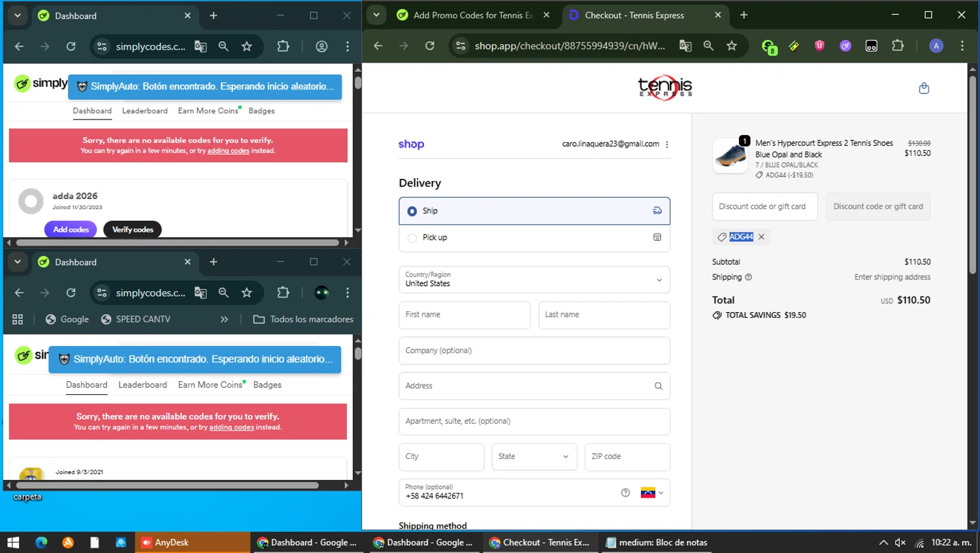
Task: Open Badges tab in bottom-left Dashboard window
Action: pyautogui.click(x=267, y=385)
